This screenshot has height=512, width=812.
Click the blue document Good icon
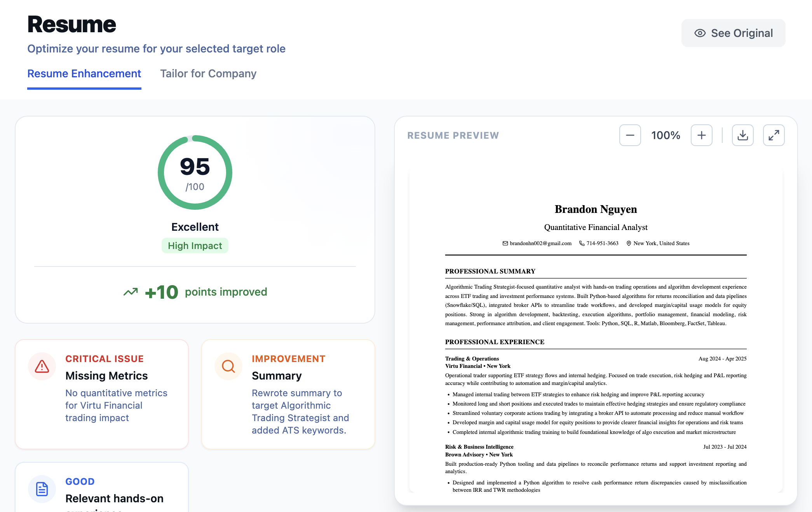pos(42,489)
